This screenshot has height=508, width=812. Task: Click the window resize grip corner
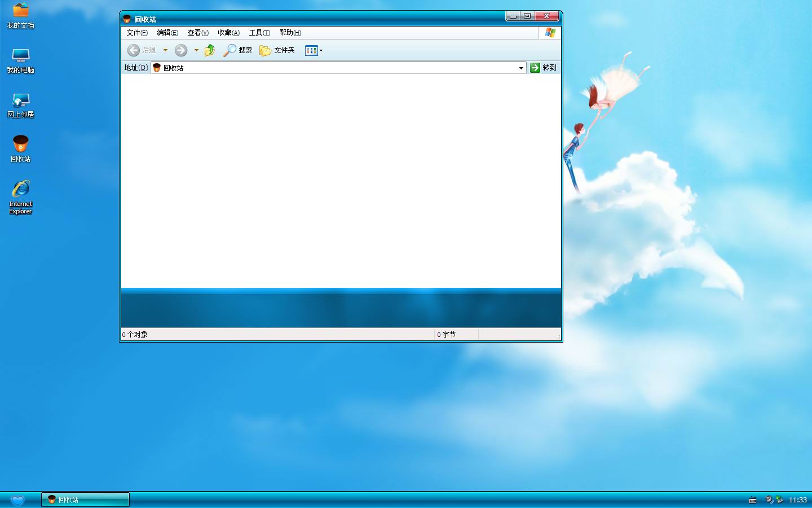click(x=558, y=337)
